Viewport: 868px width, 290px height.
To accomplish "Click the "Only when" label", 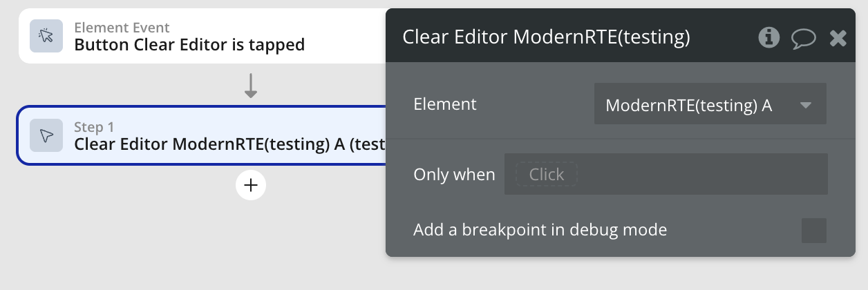I will [x=454, y=175].
